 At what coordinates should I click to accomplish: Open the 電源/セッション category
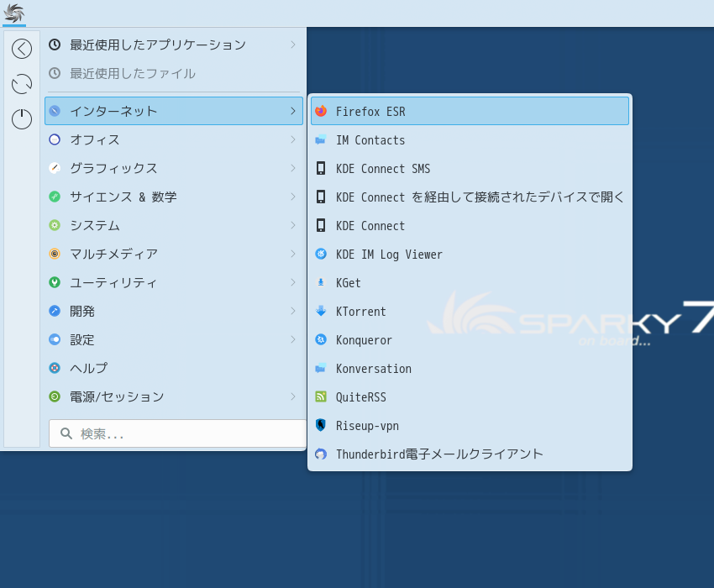pos(174,396)
